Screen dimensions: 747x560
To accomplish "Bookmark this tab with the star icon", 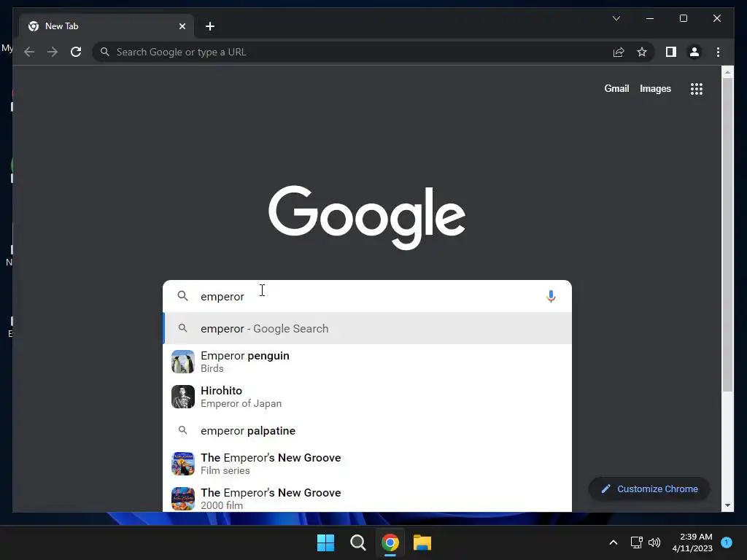I will coord(642,52).
